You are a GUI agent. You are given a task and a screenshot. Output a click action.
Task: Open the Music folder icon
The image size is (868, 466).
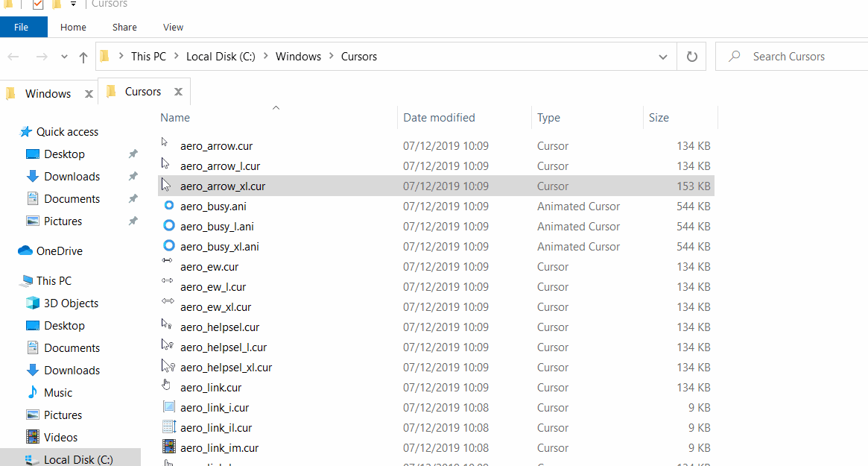click(x=32, y=392)
